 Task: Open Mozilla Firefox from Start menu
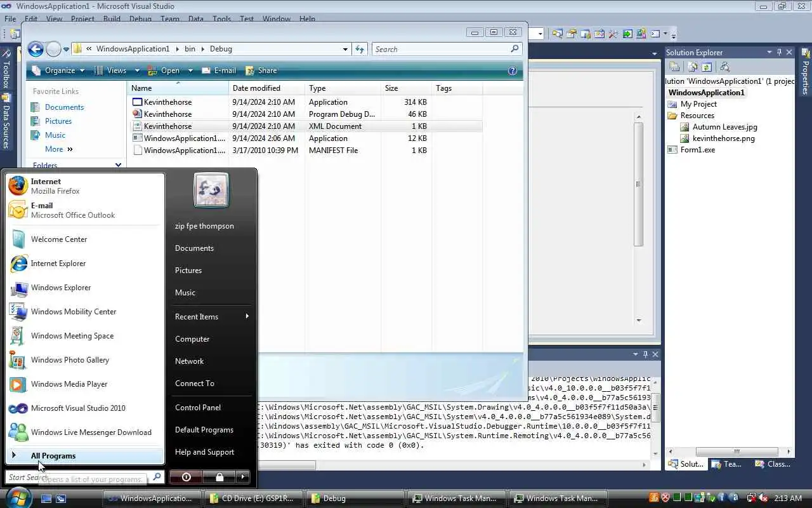coord(85,186)
